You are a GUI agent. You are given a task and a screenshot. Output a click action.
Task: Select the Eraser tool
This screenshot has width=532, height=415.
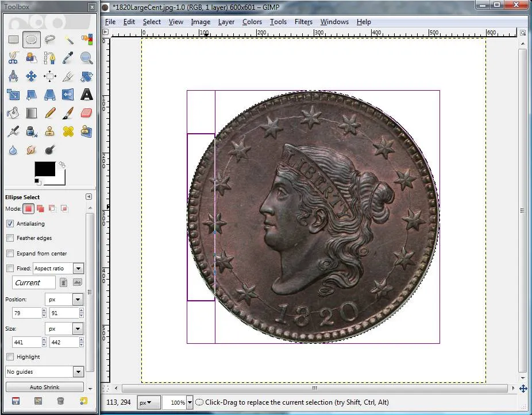tap(87, 113)
